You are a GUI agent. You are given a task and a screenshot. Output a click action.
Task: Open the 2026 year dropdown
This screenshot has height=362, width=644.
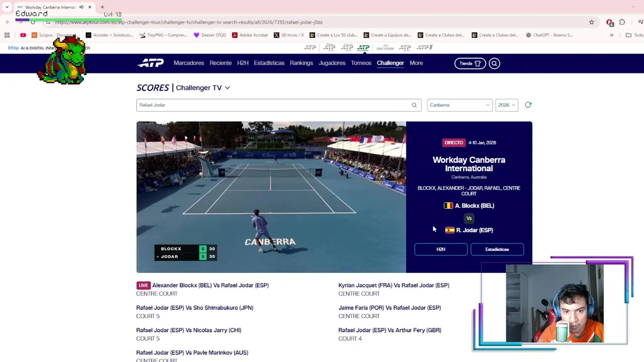pos(506,105)
